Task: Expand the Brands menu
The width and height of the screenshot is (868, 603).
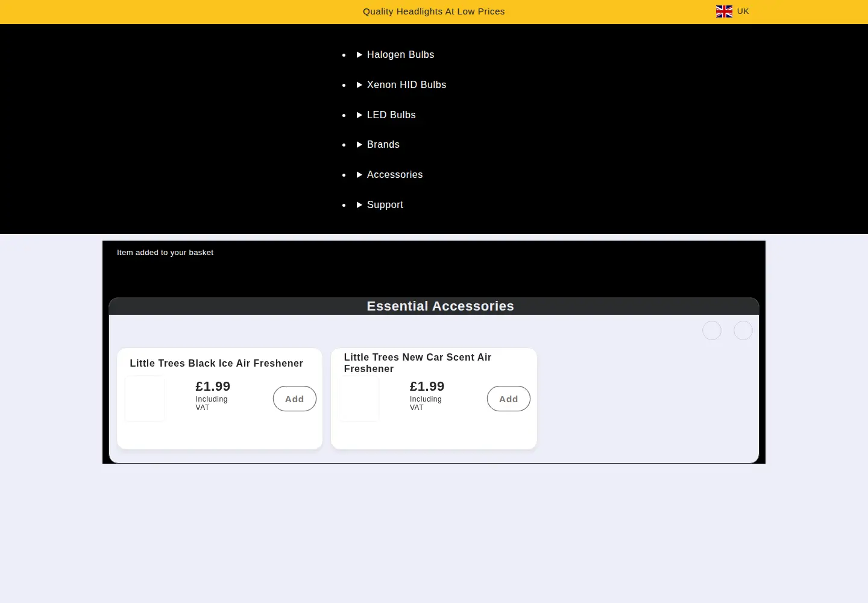Action: pyautogui.click(x=378, y=145)
